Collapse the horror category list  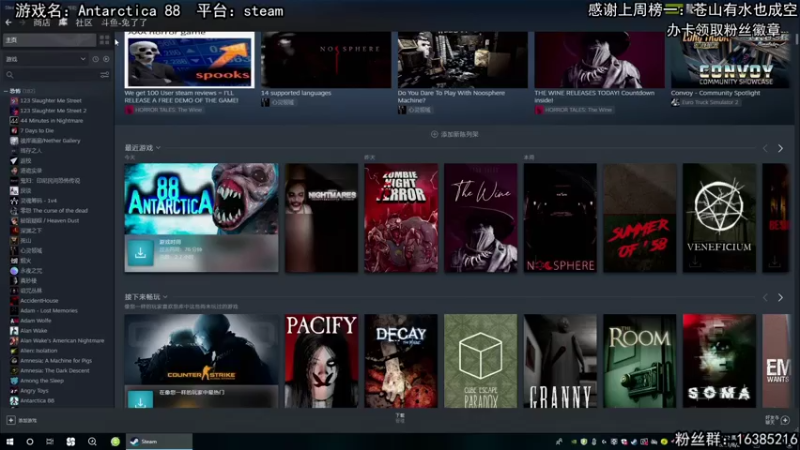(6, 91)
